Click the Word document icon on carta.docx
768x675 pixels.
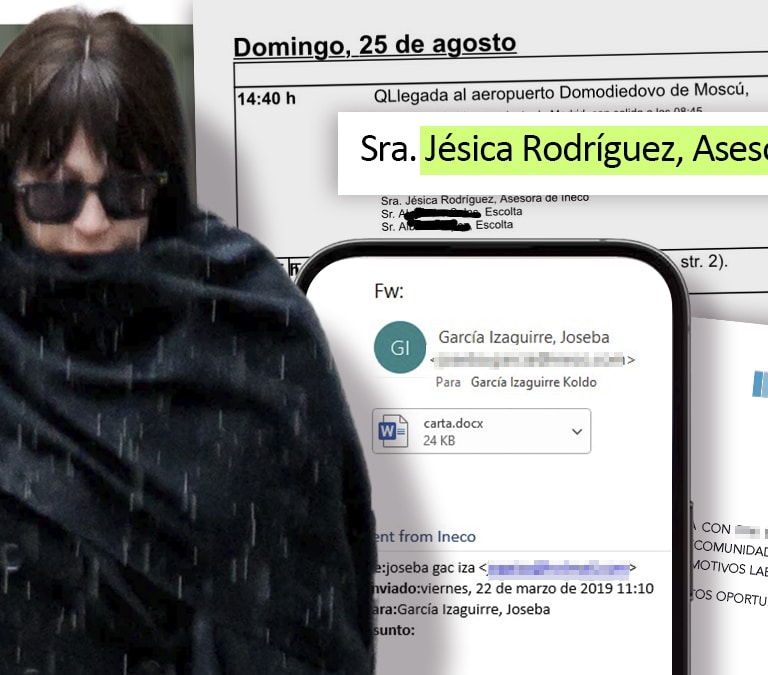point(394,431)
